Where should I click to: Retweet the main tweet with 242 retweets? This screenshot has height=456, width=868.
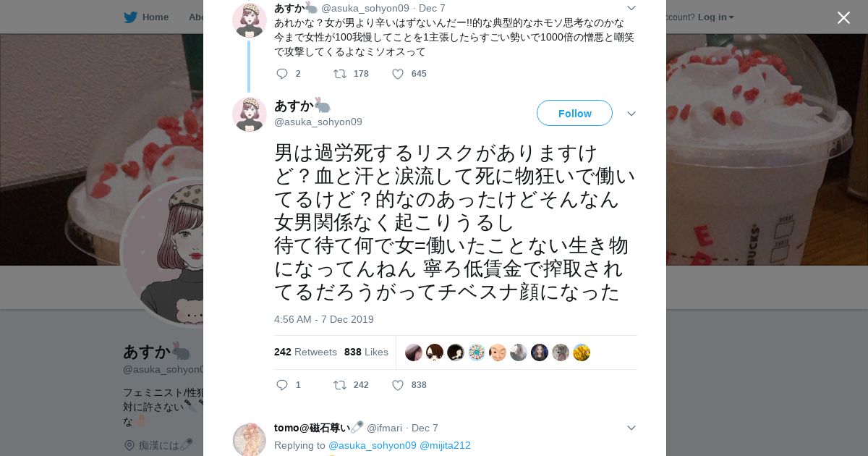point(339,385)
